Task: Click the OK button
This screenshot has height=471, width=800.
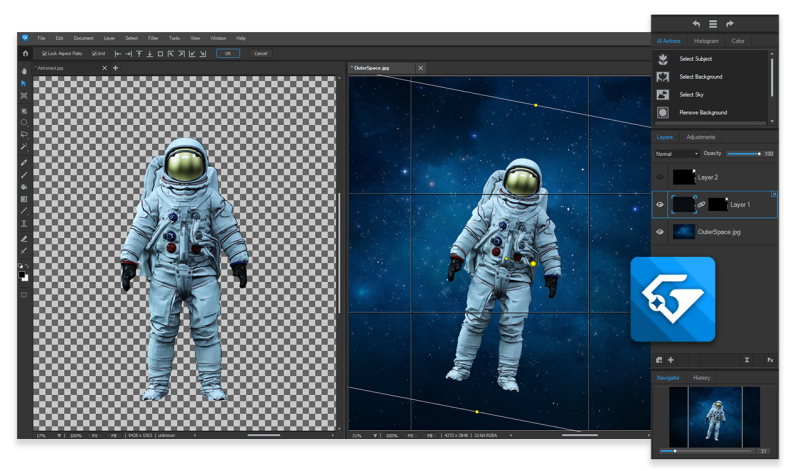Action: pos(227,53)
